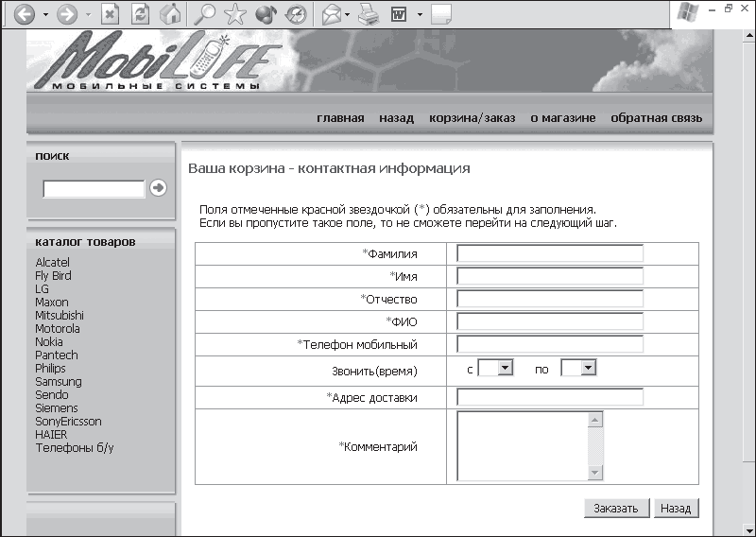Click the browser Forward arrow button
756x537 pixels.
pyautogui.click(x=66, y=14)
